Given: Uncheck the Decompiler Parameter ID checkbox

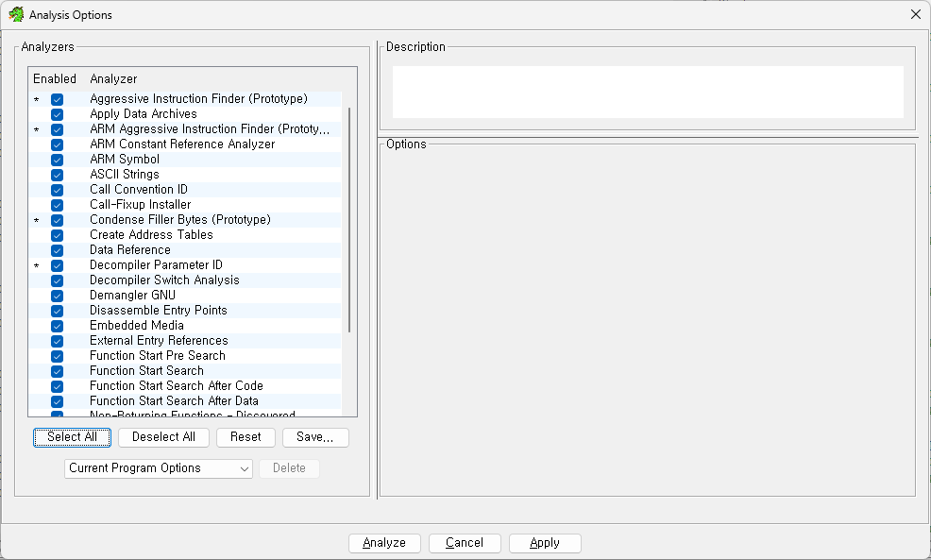Looking at the screenshot, I should point(58,265).
